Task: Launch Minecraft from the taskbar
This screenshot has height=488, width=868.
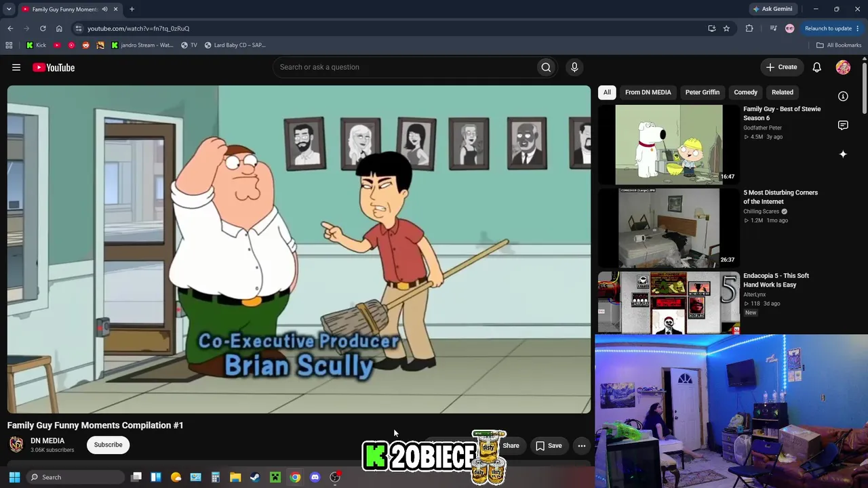Action: pyautogui.click(x=275, y=477)
